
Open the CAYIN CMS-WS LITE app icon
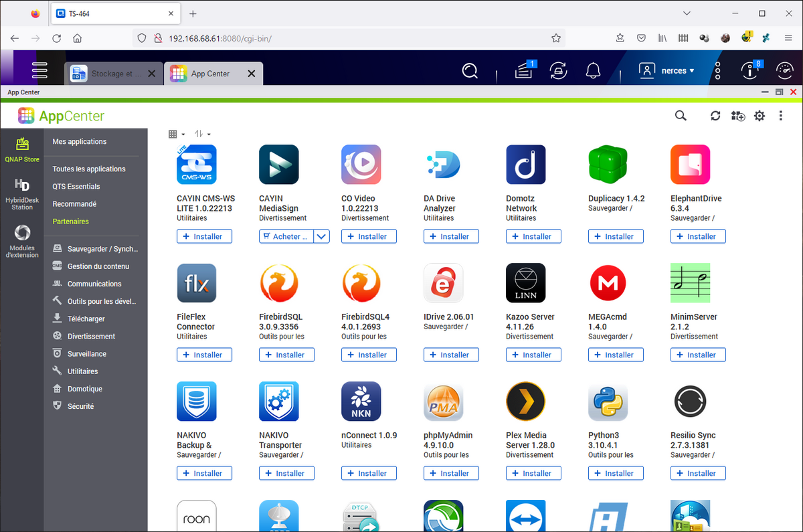[x=197, y=165]
